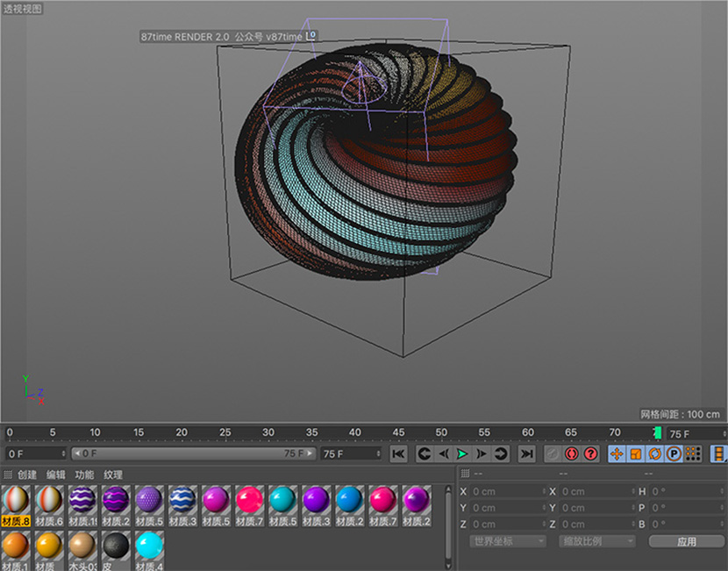
Task: Click the position Z field
Action: click(508, 525)
